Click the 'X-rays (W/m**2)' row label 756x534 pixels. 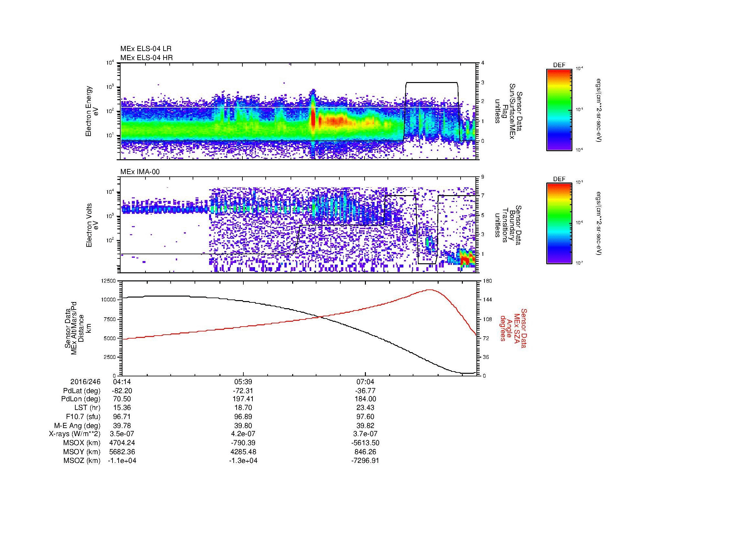(x=75, y=434)
